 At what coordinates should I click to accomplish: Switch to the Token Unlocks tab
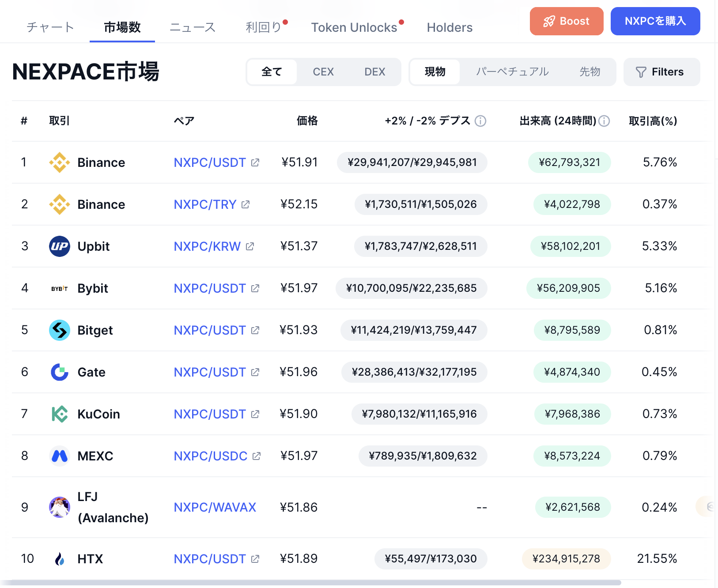(x=354, y=27)
